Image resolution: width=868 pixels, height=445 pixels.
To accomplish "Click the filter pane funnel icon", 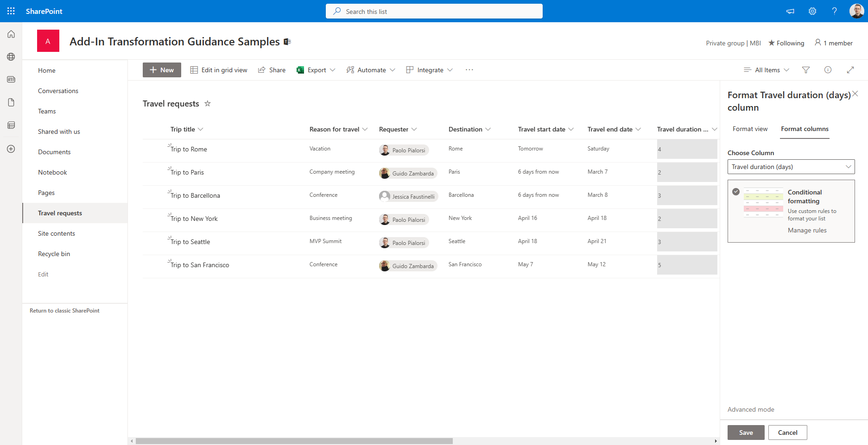I will [x=806, y=70].
